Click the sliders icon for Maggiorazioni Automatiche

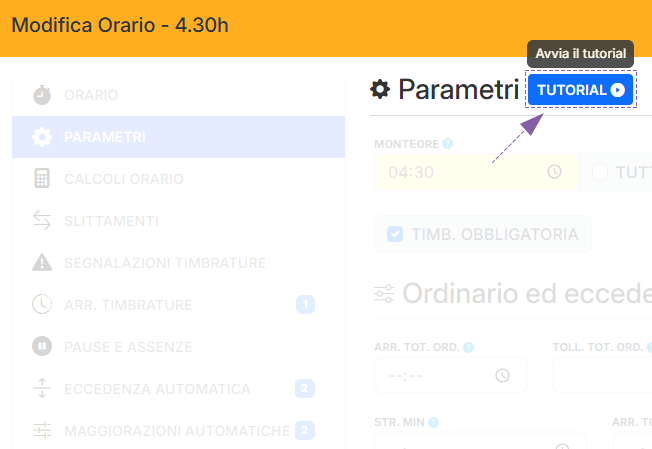(x=42, y=430)
